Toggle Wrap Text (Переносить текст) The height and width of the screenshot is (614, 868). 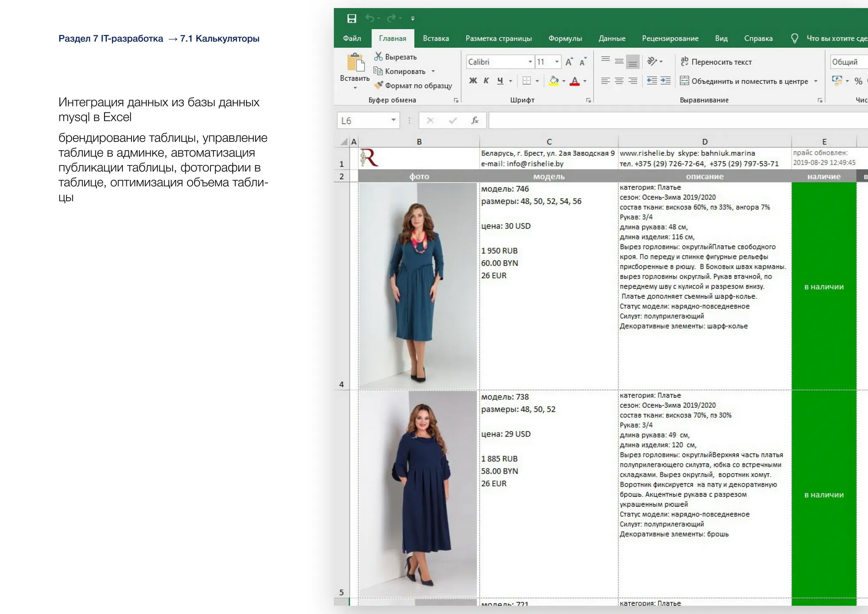tap(720, 62)
